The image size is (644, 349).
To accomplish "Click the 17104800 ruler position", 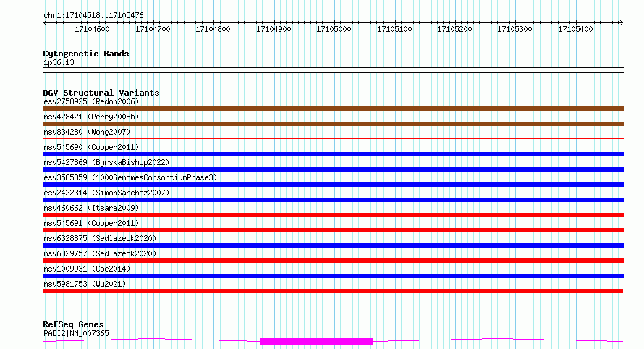I will pos(213,29).
